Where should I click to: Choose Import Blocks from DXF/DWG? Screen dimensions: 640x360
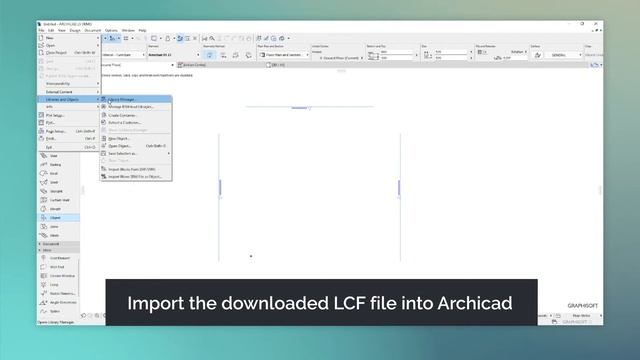[x=136, y=169]
